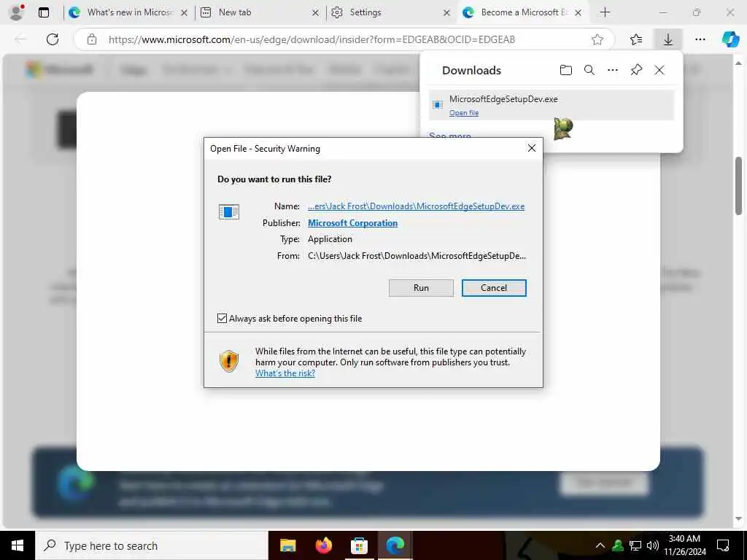Viewport: 747px width, 560px height.
Task: Open downloads folder icon in panel
Action: click(x=565, y=71)
